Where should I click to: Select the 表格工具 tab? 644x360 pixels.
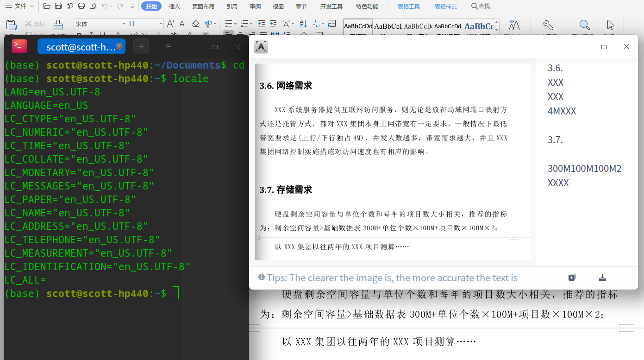(409, 6)
